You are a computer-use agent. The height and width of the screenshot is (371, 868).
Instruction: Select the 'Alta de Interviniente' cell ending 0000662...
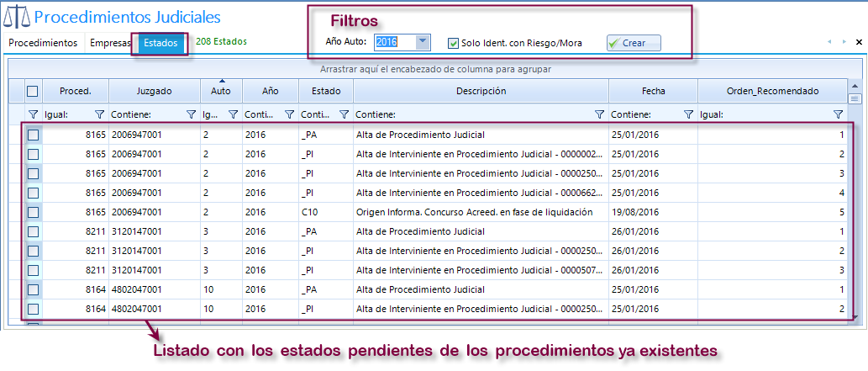[481, 193]
